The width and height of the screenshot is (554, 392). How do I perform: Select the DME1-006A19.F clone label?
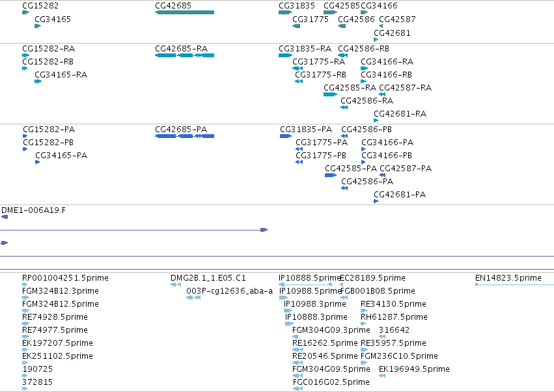33,211
